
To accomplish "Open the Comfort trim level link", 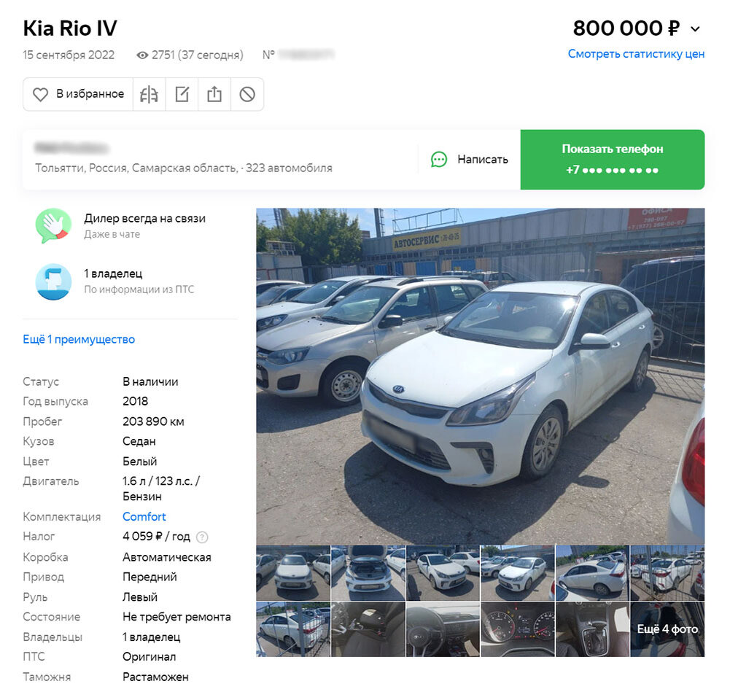I will pyautogui.click(x=144, y=517).
